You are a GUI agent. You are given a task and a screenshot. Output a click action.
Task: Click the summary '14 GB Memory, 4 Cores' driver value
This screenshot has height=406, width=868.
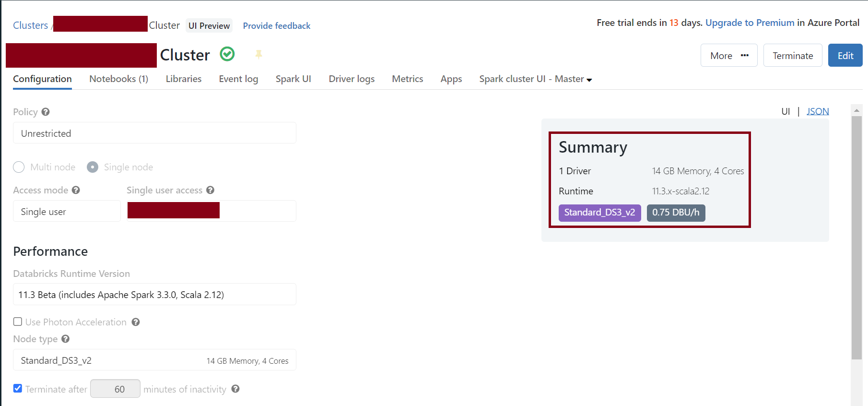tap(698, 171)
